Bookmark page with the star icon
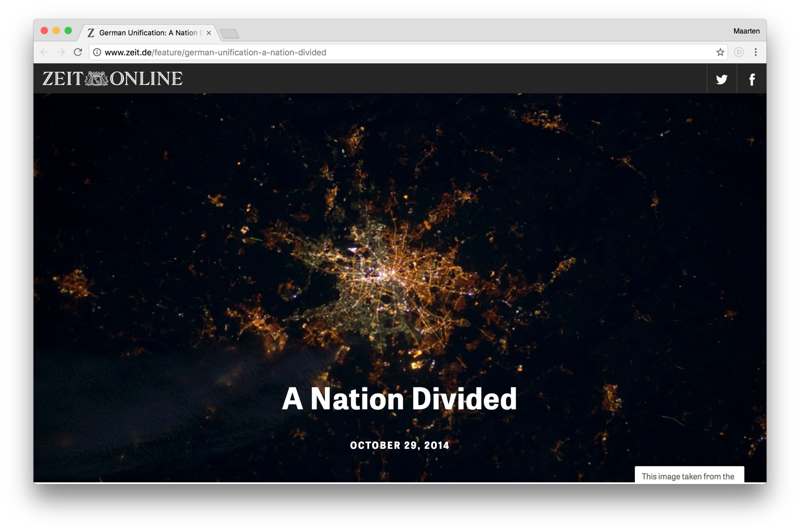The width and height of the screenshot is (800, 532). pos(720,52)
